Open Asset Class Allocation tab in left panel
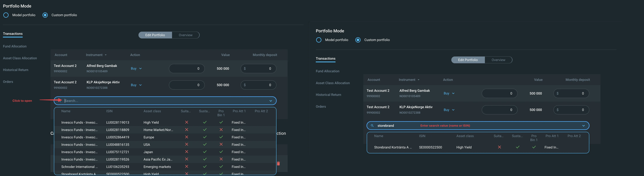Image resolution: width=644 pixels, height=176 pixels. click(x=20, y=58)
